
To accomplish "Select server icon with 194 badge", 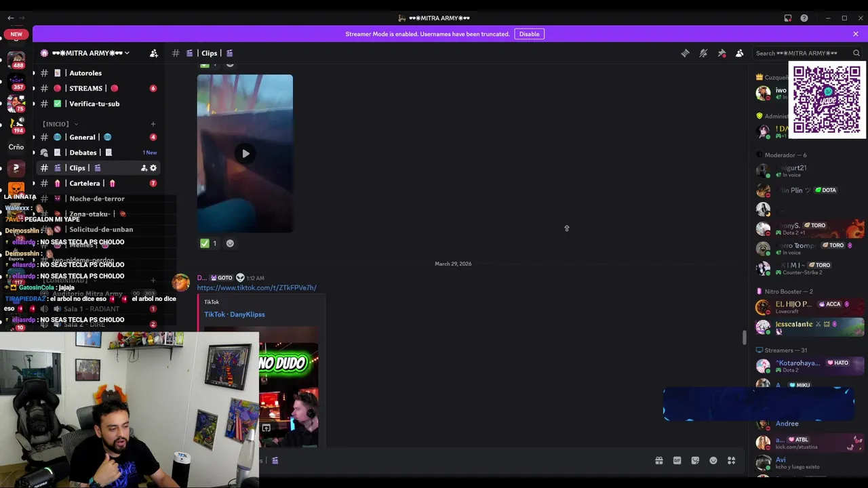I will click(16, 125).
